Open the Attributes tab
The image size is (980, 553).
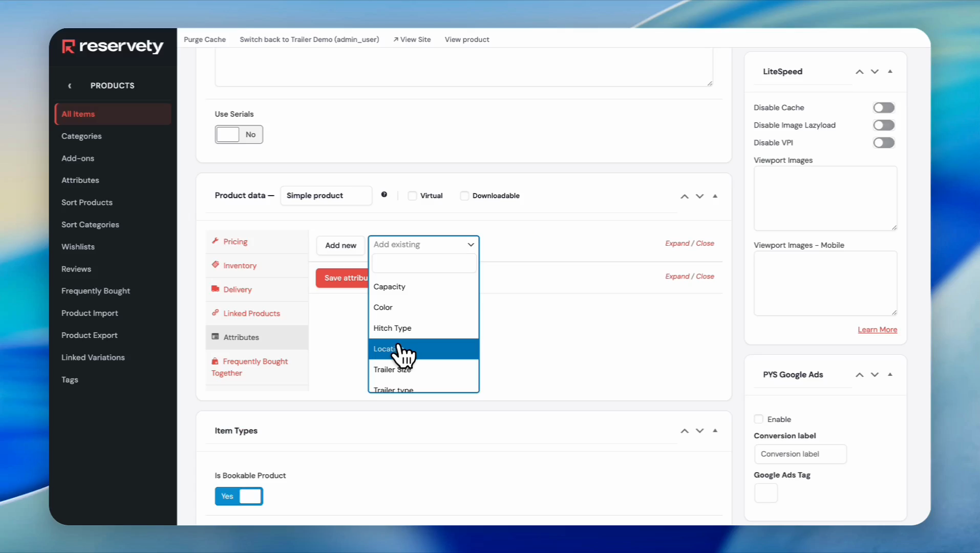pos(257,337)
